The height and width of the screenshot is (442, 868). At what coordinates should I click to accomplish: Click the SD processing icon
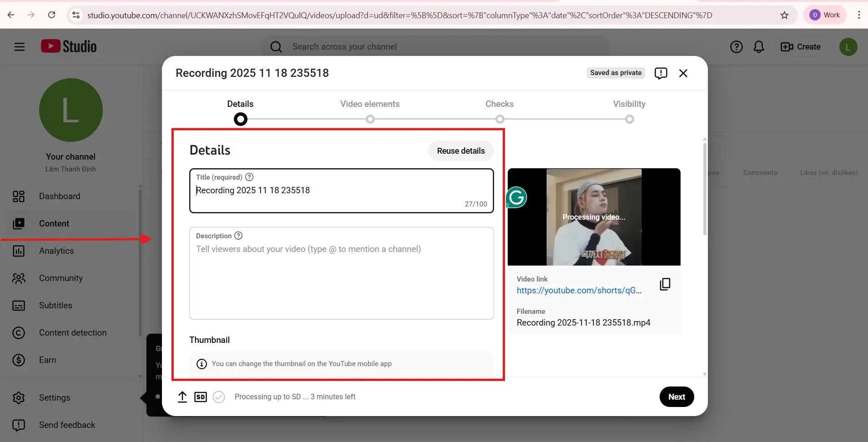(201, 397)
